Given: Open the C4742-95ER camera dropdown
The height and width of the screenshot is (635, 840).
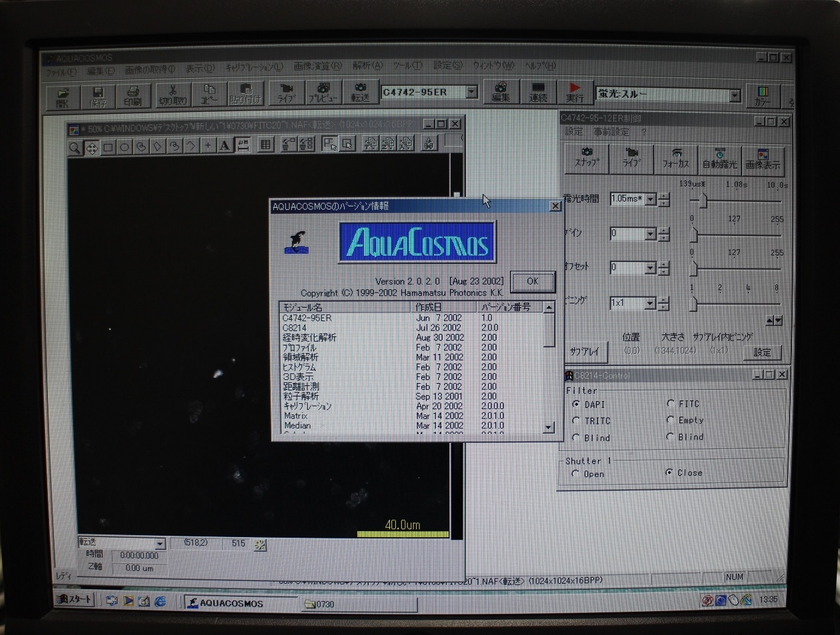Looking at the screenshot, I should pyautogui.click(x=472, y=92).
